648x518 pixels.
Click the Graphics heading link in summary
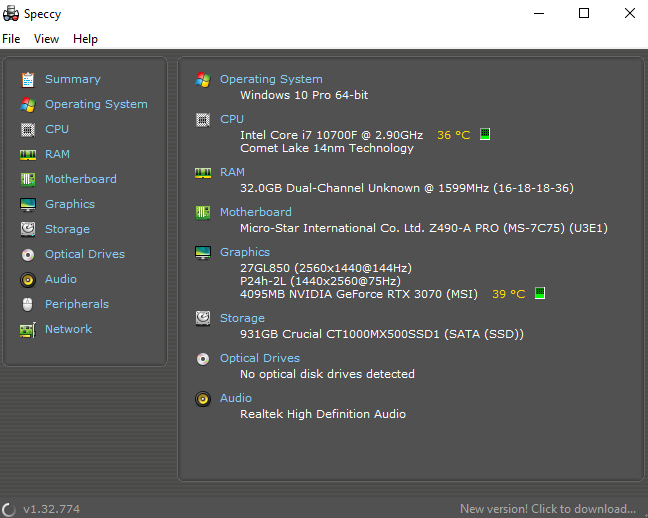[245, 252]
